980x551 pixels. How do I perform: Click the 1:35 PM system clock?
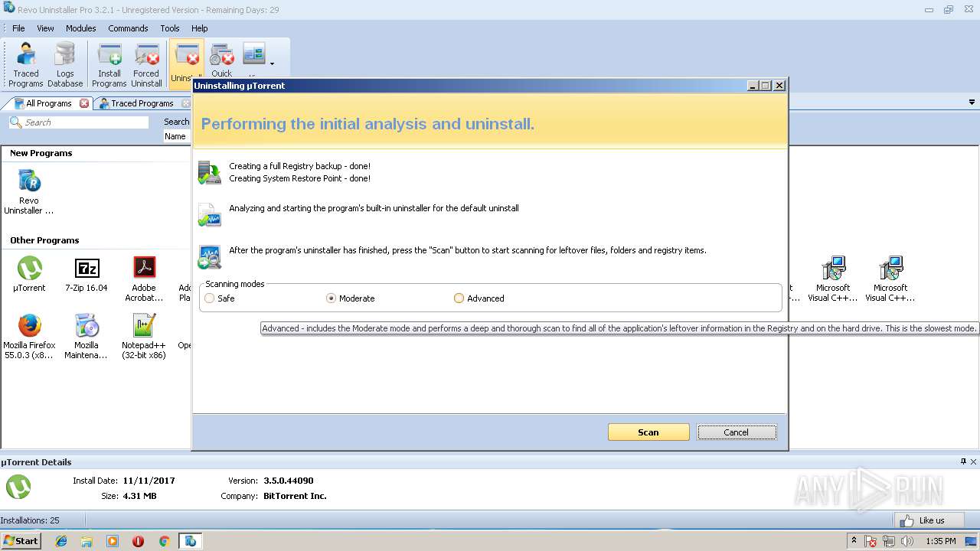(x=941, y=541)
